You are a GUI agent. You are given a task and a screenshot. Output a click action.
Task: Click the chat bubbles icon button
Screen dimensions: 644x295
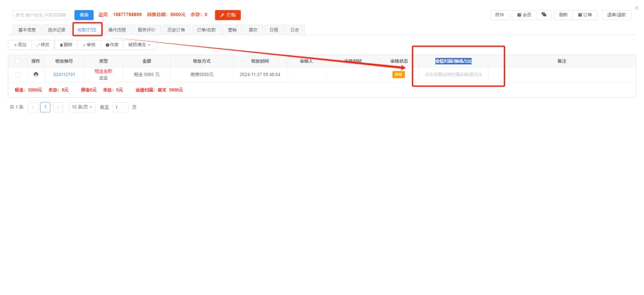(x=544, y=15)
